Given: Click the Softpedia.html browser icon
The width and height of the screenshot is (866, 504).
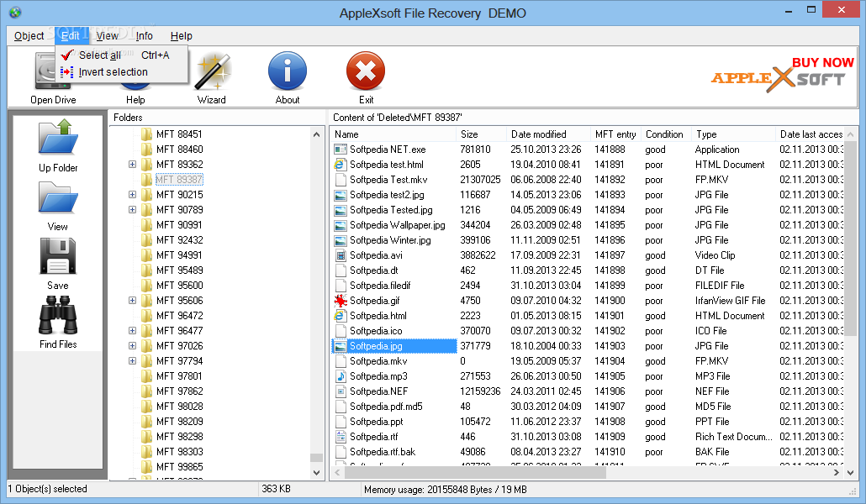Looking at the screenshot, I should (341, 316).
